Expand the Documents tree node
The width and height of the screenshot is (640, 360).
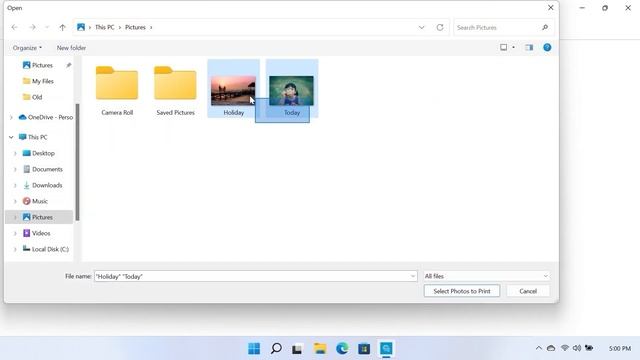pos(15,169)
